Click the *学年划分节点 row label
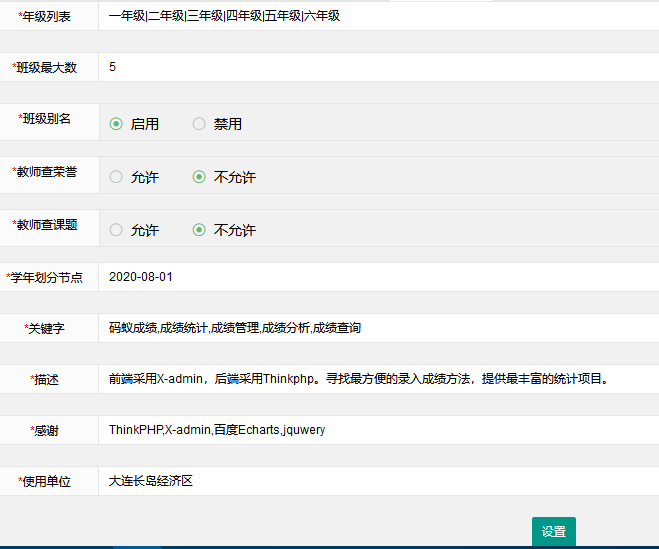This screenshot has height=549, width=659. pos(45,277)
